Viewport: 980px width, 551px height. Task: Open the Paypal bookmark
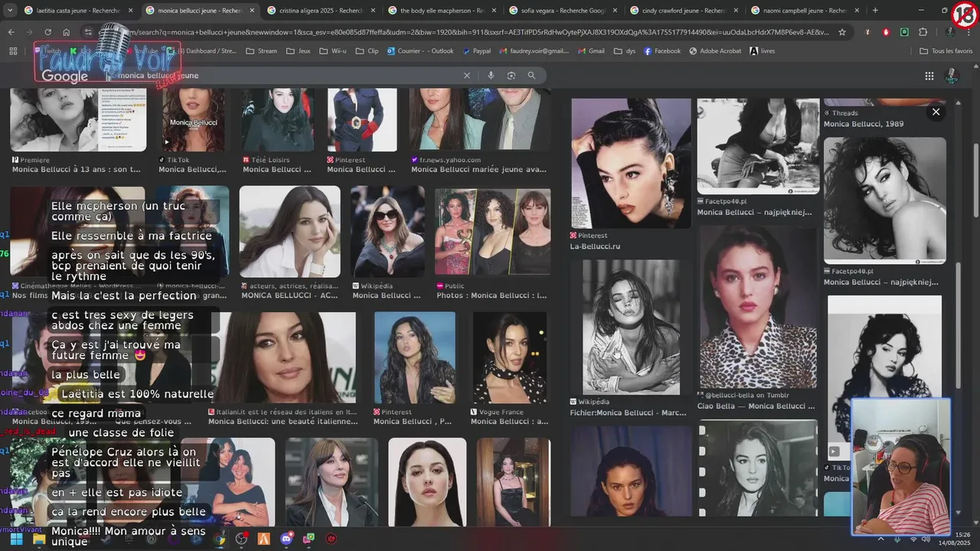coord(475,51)
